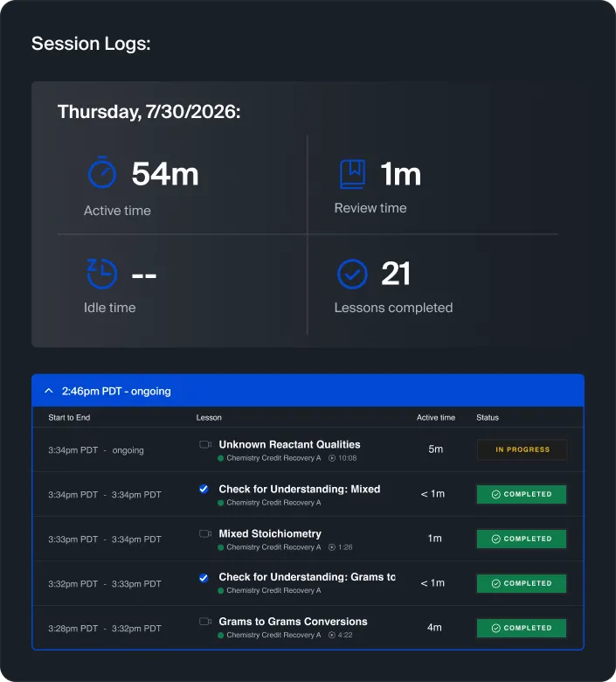
Task: Click COMPLETED badge for Check for Understanding: Grams
Action: tap(522, 583)
